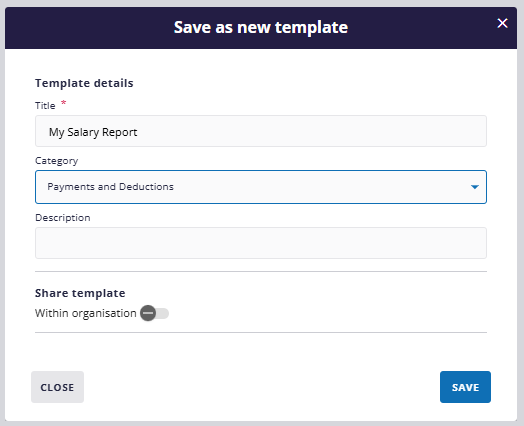Click the SAVE button

click(x=465, y=387)
